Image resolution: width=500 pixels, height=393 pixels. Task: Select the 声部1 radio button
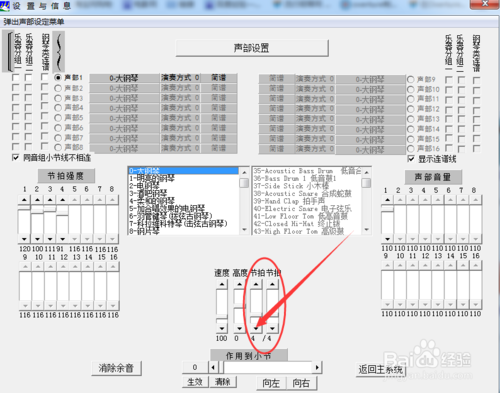pyautogui.click(x=58, y=78)
